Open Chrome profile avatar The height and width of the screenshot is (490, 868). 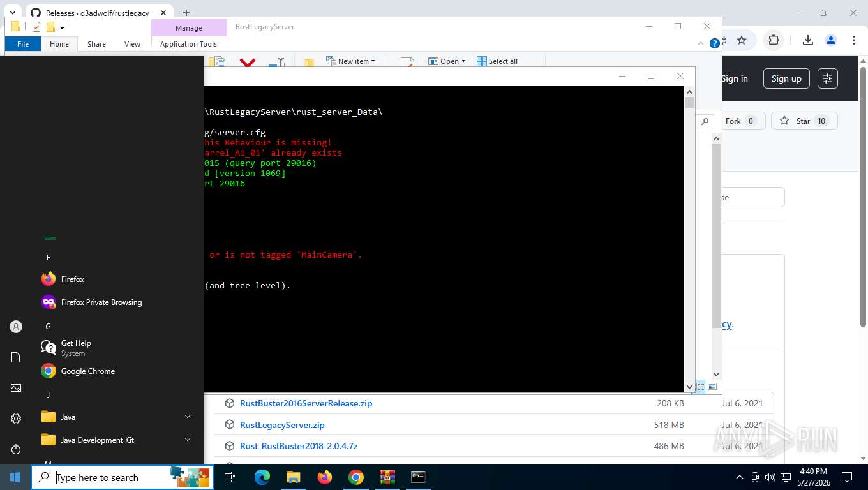(830, 40)
